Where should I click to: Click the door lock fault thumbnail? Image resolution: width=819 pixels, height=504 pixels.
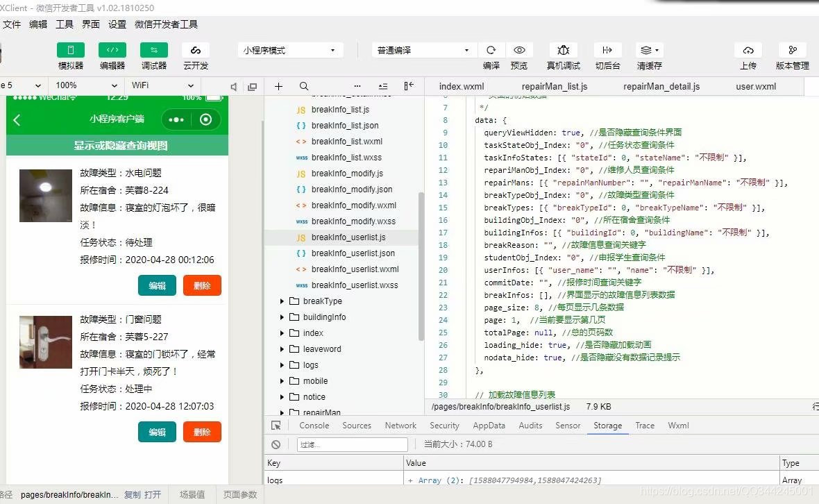click(x=46, y=342)
